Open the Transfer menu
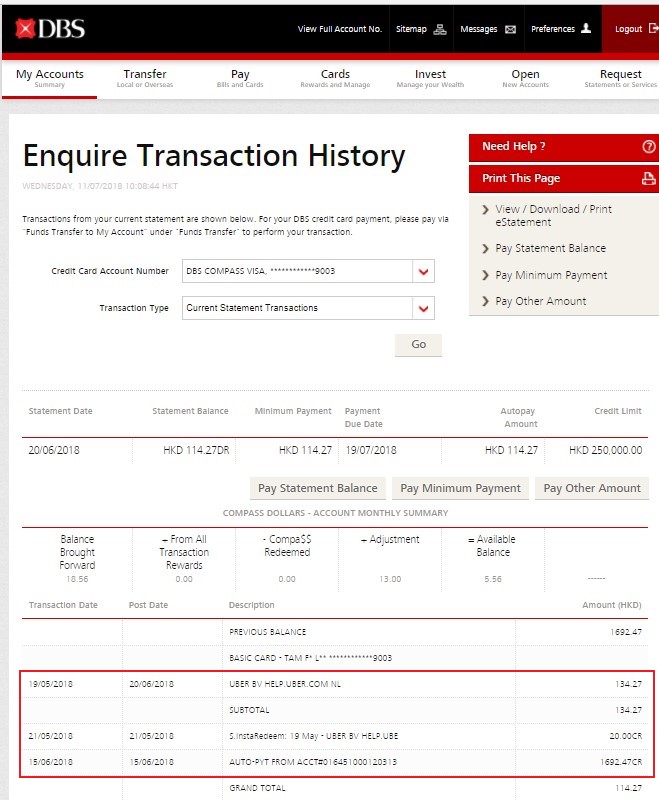 [x=145, y=78]
